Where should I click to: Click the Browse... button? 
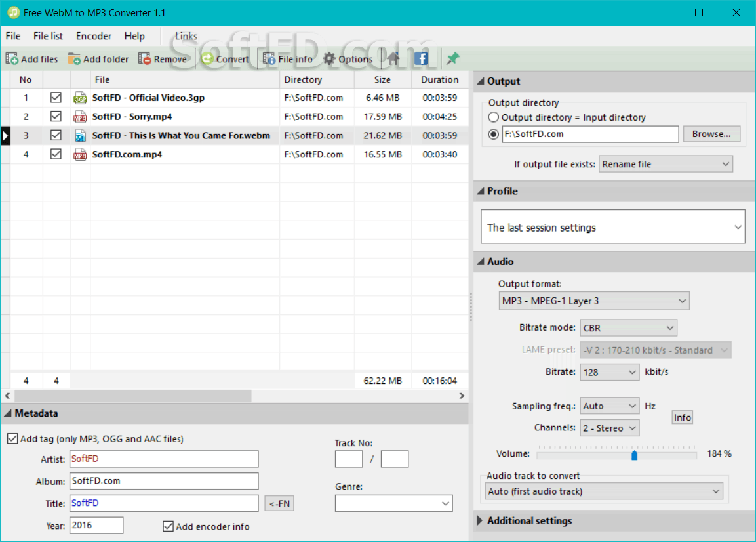click(711, 134)
